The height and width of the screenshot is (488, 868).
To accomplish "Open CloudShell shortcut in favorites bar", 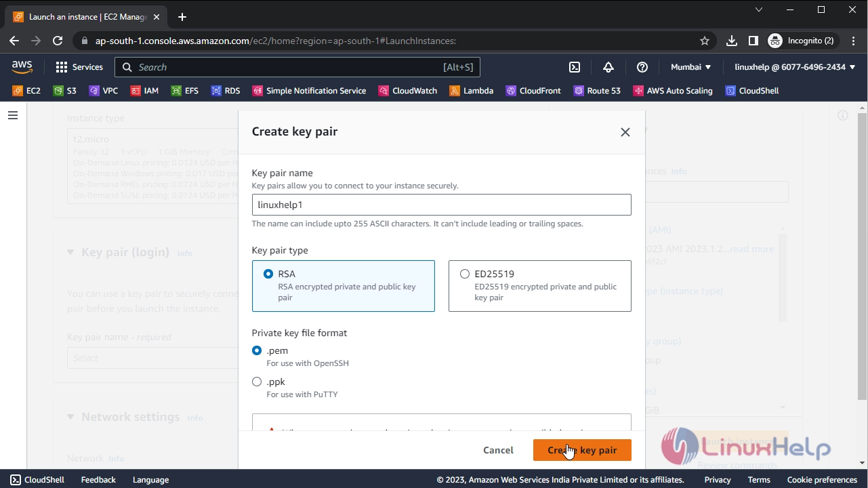I will pos(752,91).
